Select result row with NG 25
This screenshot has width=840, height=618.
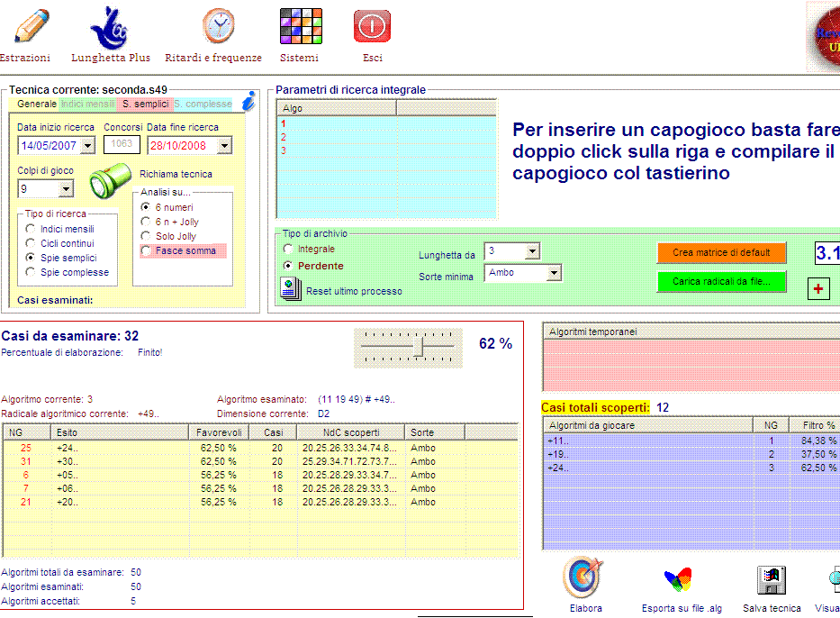261,448
